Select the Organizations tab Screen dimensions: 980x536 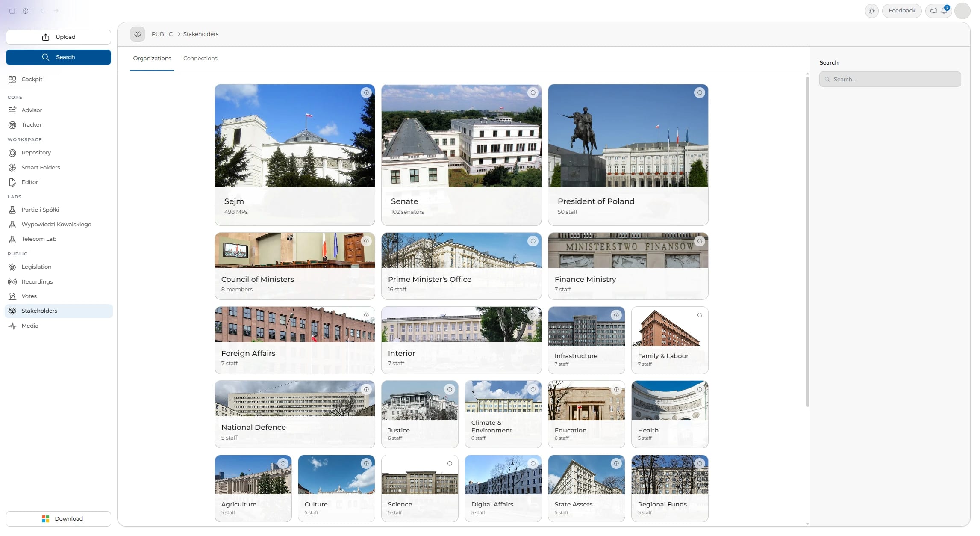point(152,58)
